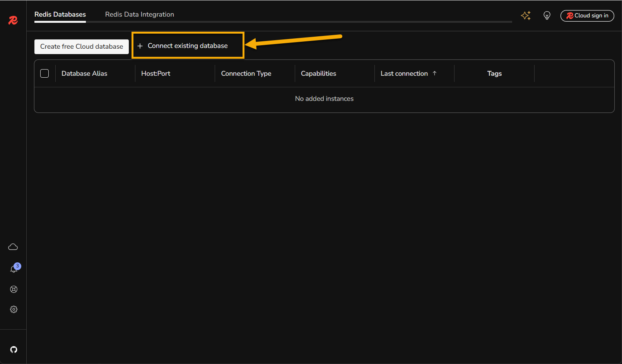Toggle the Last connection sort arrow
This screenshot has height=364, width=622.
(434, 73)
